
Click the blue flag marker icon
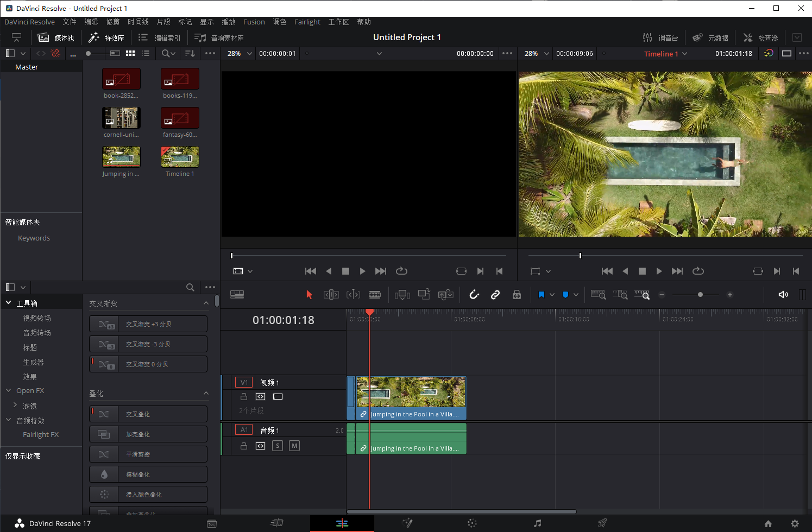[541, 295]
